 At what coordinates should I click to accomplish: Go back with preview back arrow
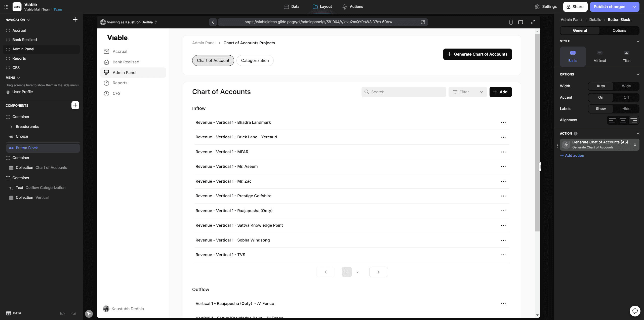213,22
